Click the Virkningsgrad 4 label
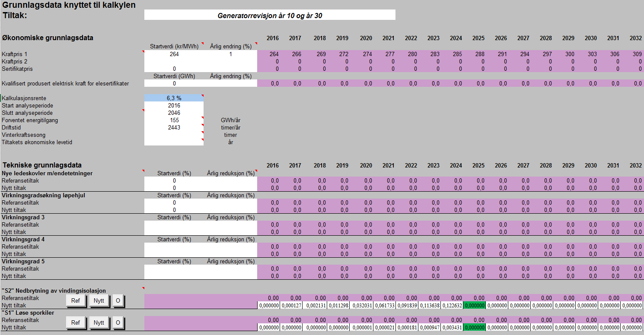 coord(23,239)
